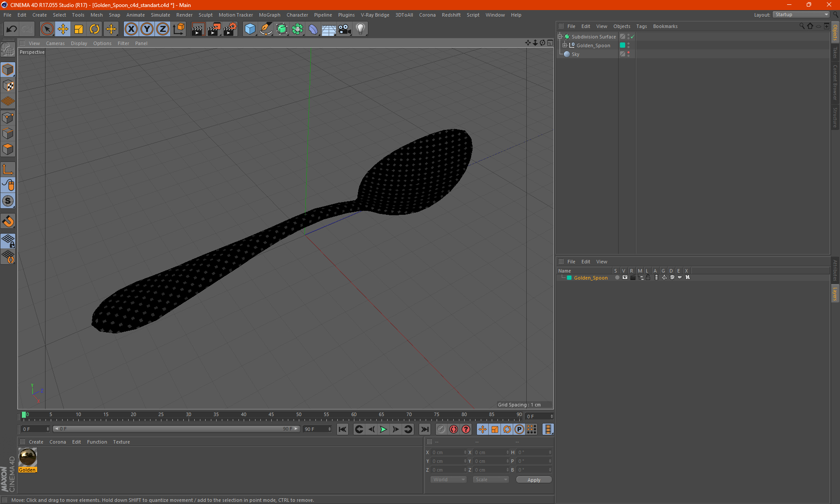
Task: Open the Simulate menu
Action: 161,15
